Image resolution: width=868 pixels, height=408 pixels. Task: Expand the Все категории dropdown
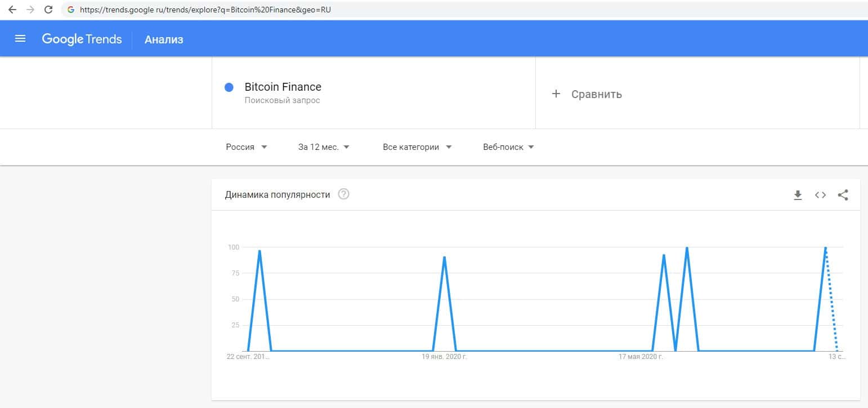tap(417, 147)
